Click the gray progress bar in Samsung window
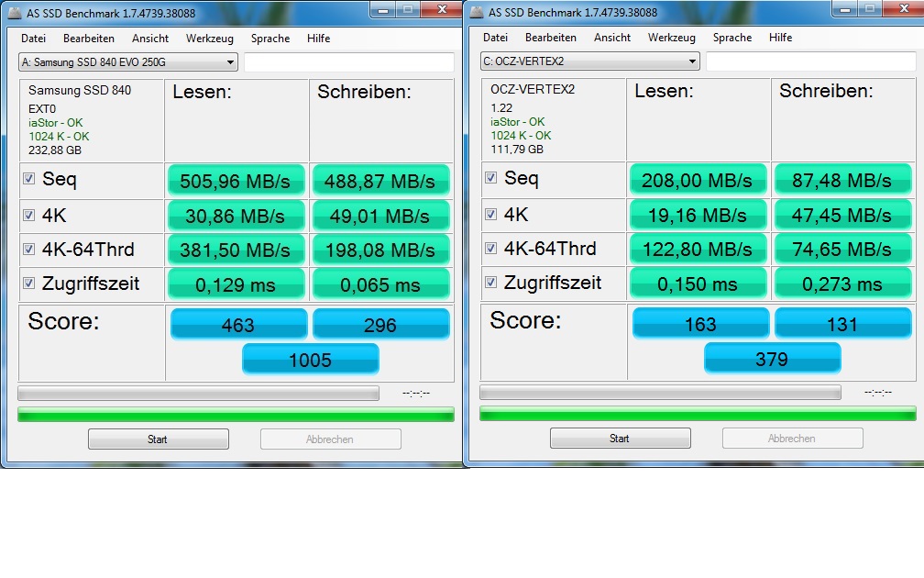Image resolution: width=924 pixels, height=578 pixels. coord(198,394)
